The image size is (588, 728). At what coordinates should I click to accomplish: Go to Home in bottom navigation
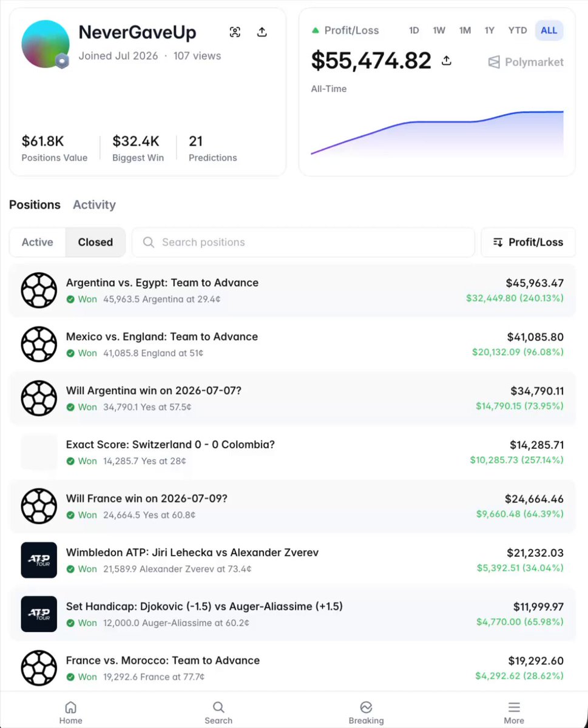tap(71, 713)
